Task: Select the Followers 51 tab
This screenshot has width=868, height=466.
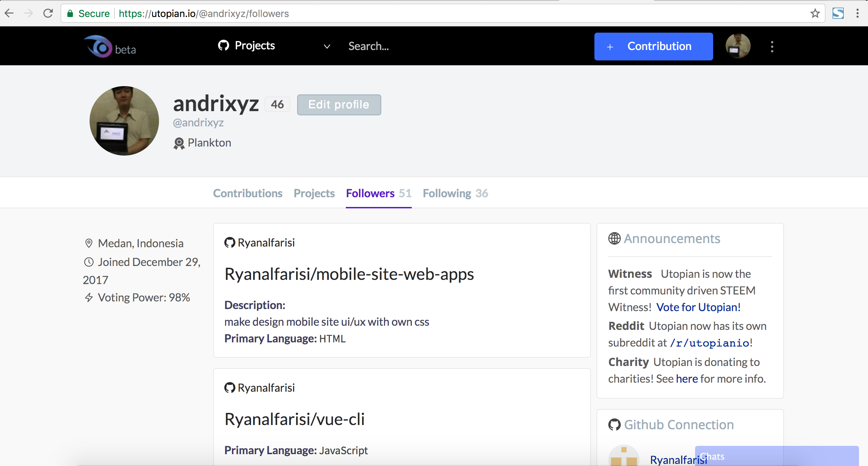Action: (x=379, y=193)
